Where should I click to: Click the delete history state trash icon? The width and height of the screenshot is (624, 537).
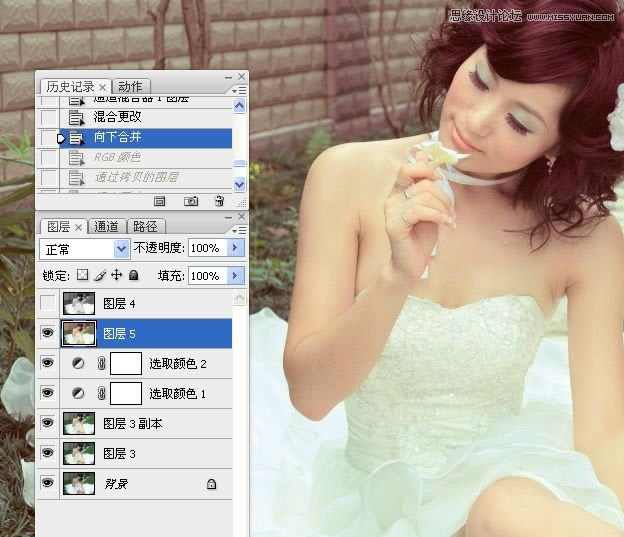[x=219, y=201]
